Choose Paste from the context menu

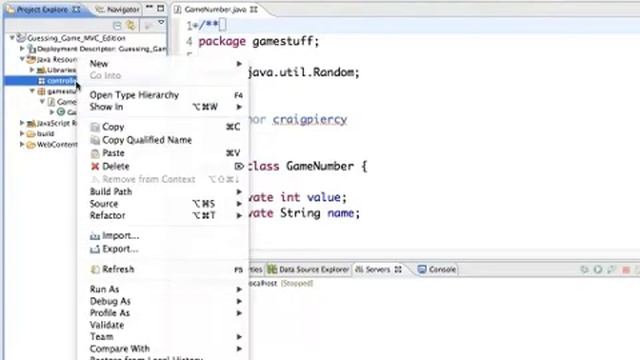tap(163, 153)
